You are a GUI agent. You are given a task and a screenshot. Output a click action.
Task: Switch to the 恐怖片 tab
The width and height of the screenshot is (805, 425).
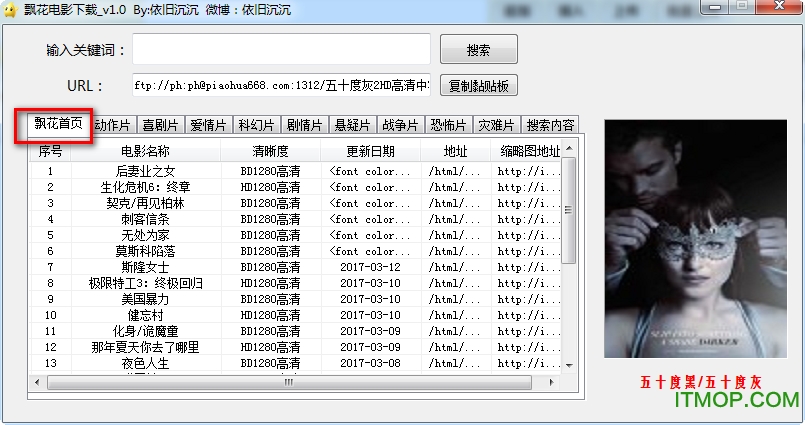point(448,125)
